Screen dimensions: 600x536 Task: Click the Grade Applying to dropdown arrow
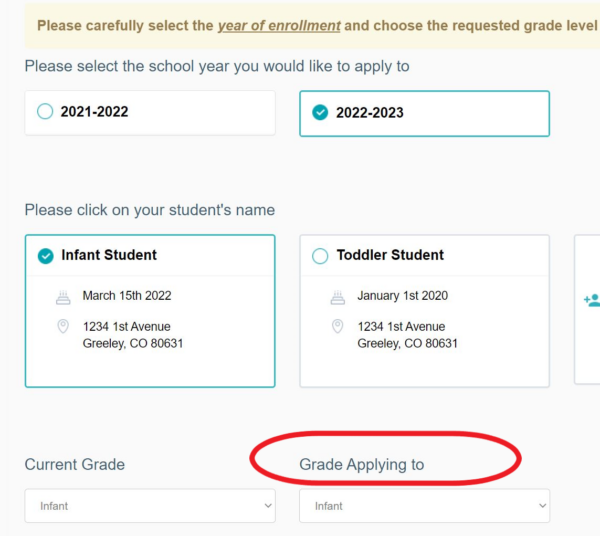(541, 506)
